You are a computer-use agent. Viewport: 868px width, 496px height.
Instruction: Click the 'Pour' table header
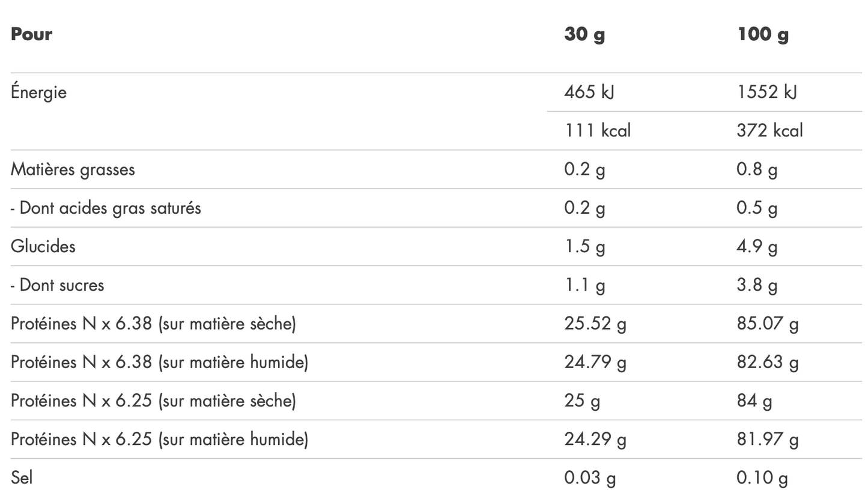pos(31,34)
